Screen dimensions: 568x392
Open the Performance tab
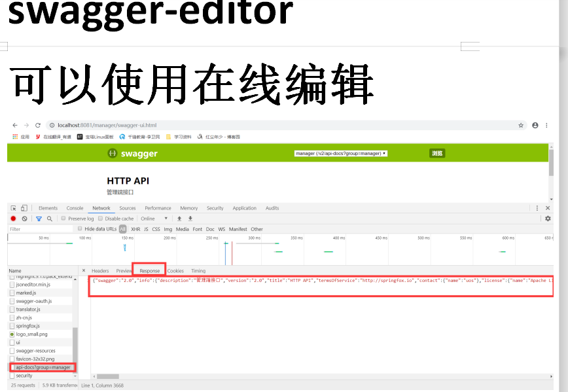click(x=158, y=208)
